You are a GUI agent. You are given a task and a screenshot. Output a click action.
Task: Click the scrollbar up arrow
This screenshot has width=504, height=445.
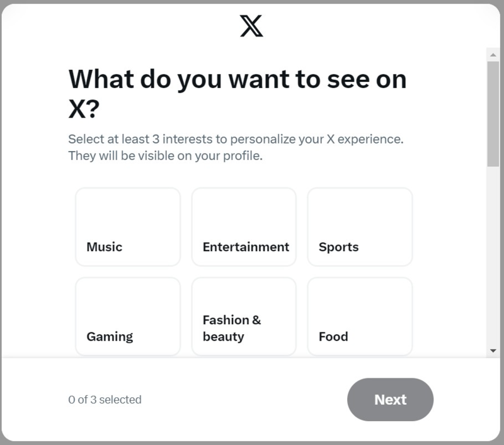[x=493, y=55]
